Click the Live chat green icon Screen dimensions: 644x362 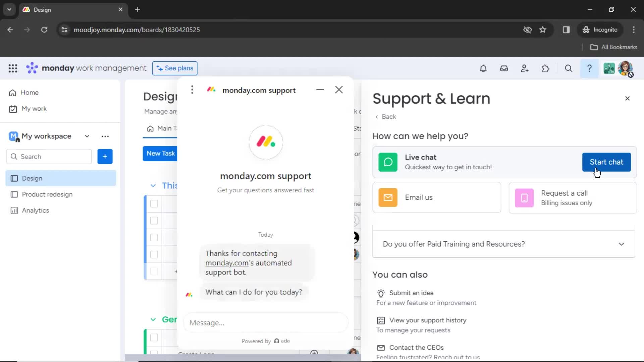(x=388, y=162)
